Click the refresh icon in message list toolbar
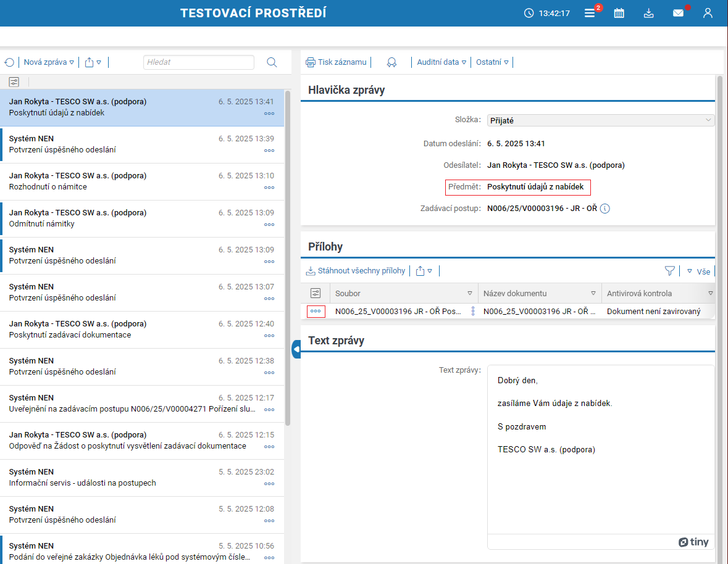The width and height of the screenshot is (728, 564). coord(9,62)
